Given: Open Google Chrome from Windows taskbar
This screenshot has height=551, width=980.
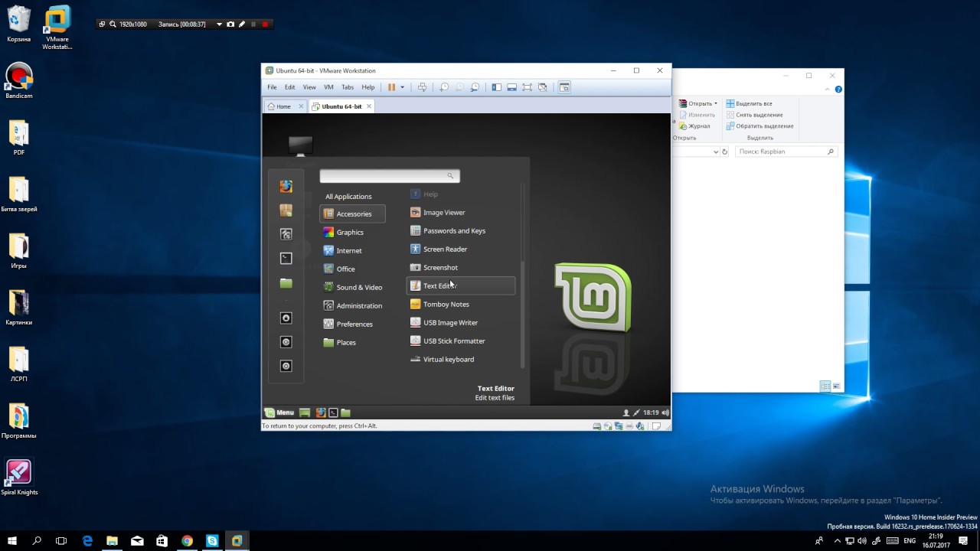Looking at the screenshot, I should coord(187,541).
